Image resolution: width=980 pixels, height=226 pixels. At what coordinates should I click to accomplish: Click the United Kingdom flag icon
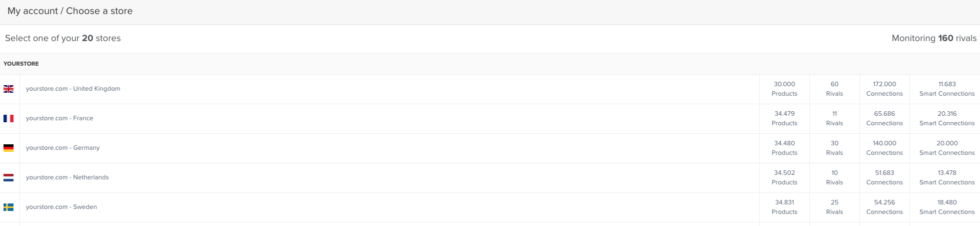point(9,89)
